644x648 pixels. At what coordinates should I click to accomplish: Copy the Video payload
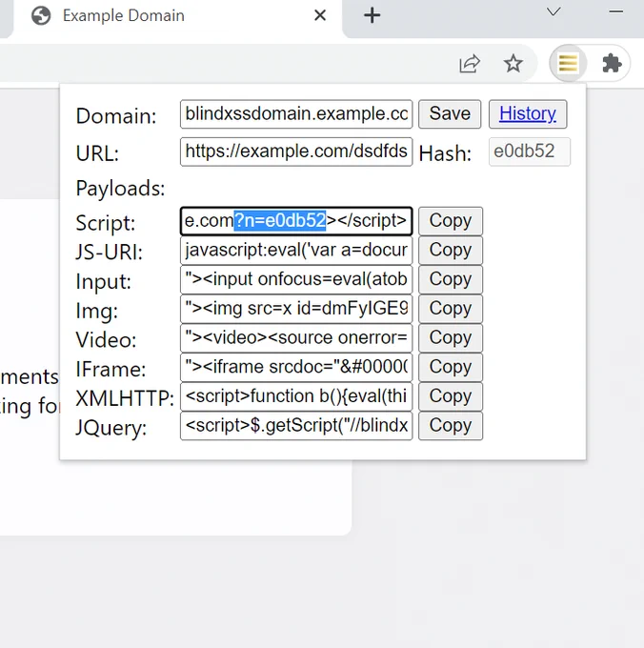(451, 338)
